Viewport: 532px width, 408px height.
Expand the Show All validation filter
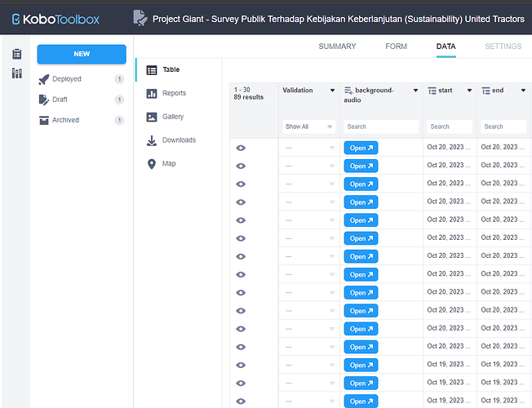point(309,127)
